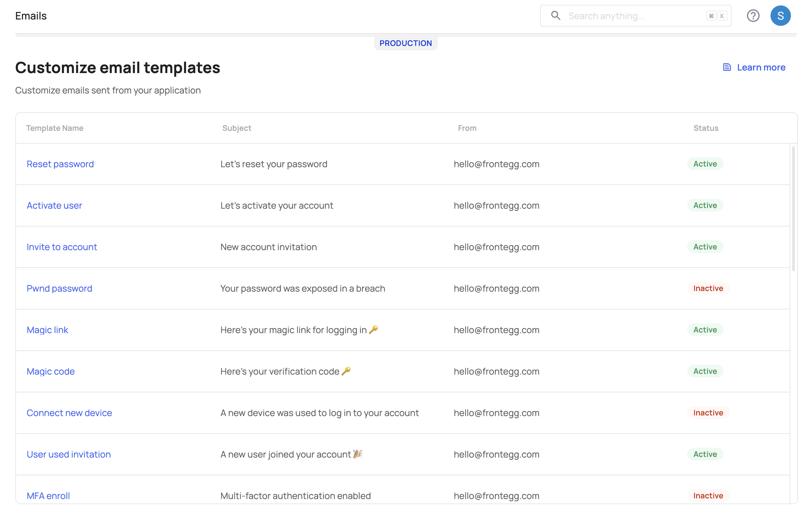Click the user avatar icon top right

click(781, 15)
